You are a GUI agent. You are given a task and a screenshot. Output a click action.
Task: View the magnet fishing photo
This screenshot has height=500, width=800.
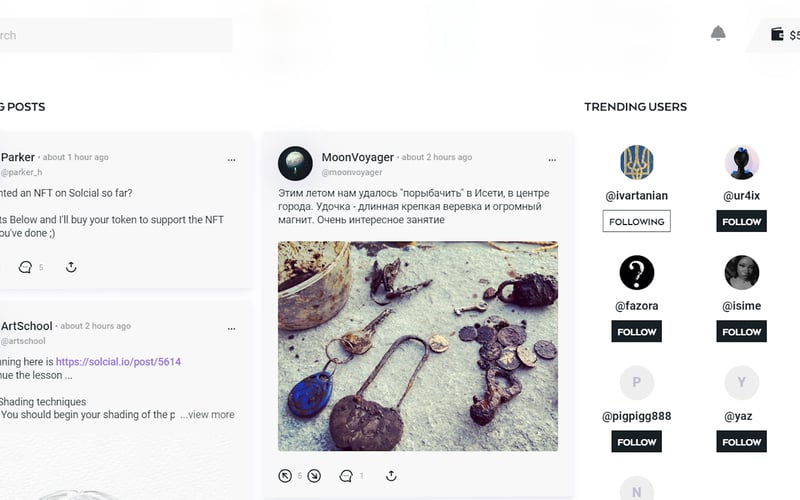tap(418, 346)
